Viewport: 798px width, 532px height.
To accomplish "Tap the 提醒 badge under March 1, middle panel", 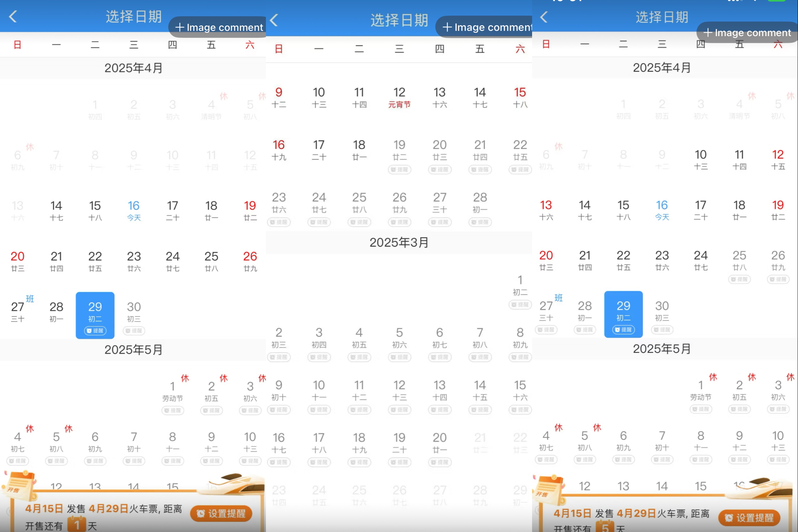I will tap(520, 304).
